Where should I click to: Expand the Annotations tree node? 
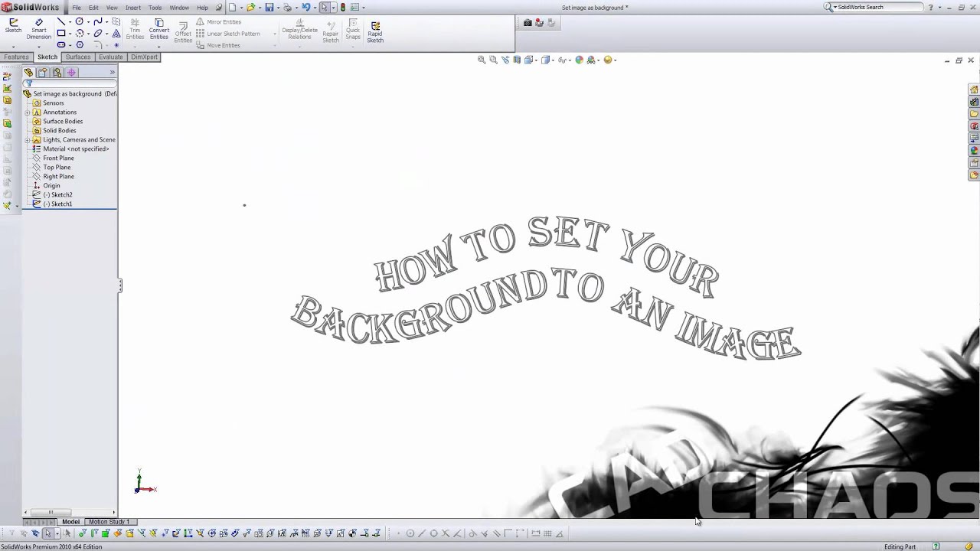click(28, 112)
